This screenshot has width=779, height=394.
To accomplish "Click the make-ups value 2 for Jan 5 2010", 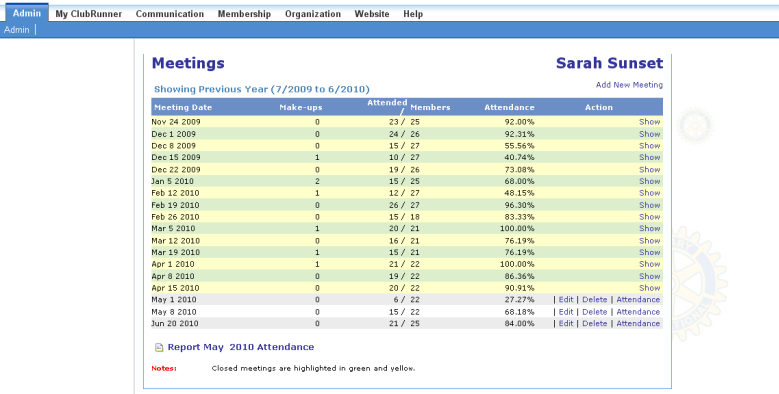I will (317, 181).
